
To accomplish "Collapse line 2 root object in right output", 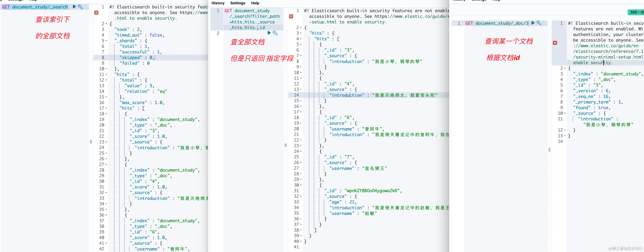I will tap(565, 68).
